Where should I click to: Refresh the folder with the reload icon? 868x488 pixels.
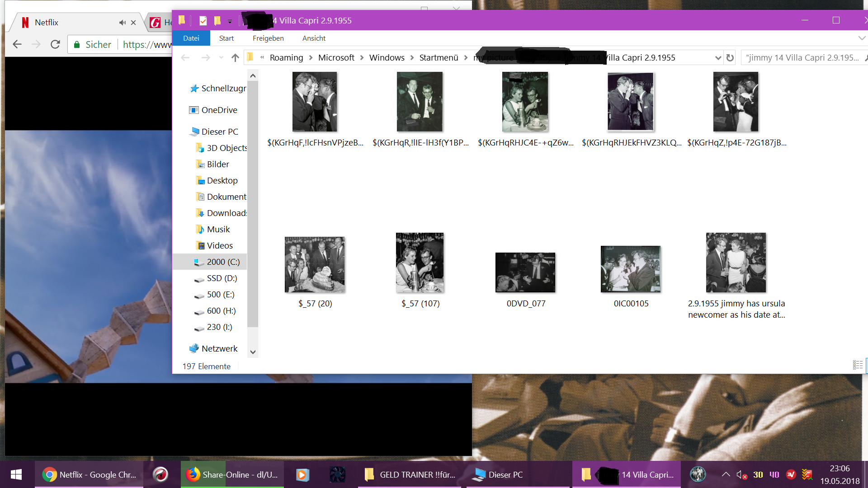coord(730,58)
